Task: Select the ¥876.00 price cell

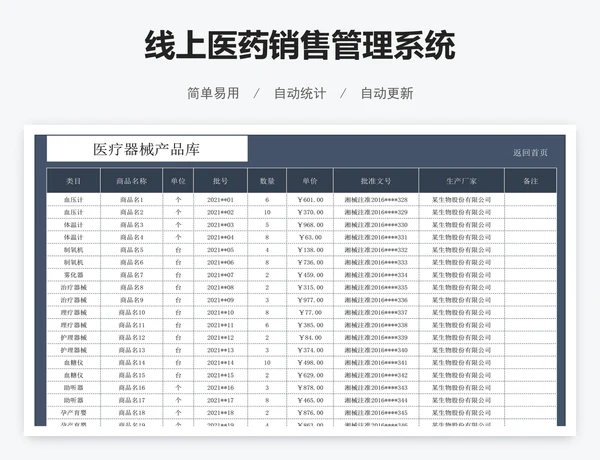Action: 310,413
